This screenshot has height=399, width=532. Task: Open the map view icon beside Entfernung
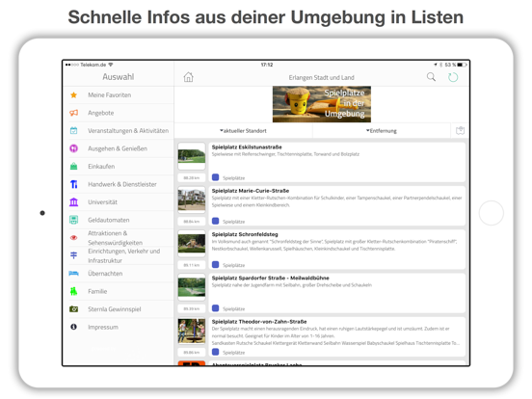click(x=460, y=131)
